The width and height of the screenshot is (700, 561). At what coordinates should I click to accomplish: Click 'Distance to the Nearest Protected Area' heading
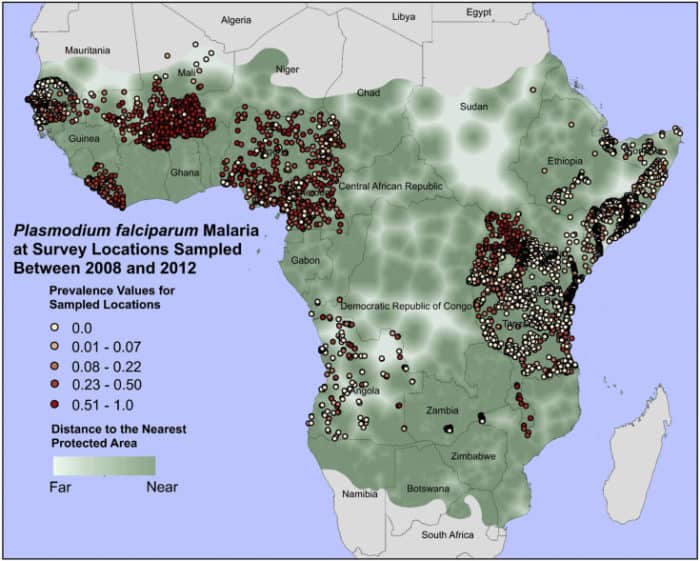click(119, 436)
